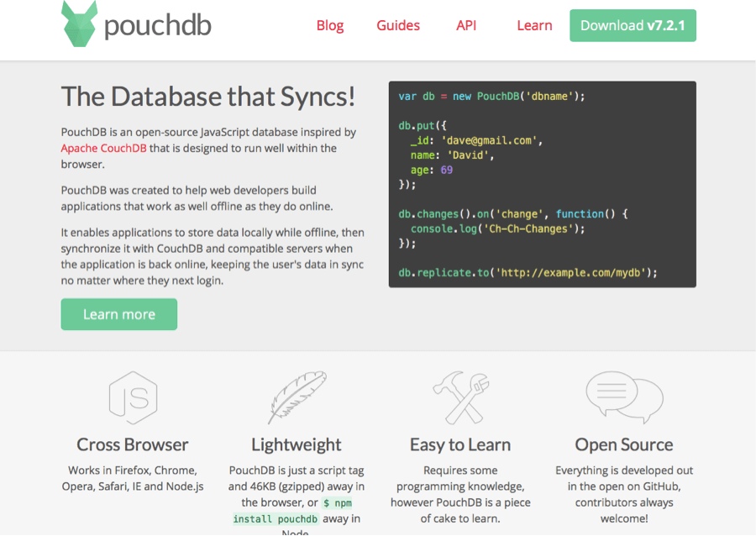This screenshot has height=536, width=756.
Task: Click 'It enables applications to store' paragraph
Action: click(x=213, y=256)
